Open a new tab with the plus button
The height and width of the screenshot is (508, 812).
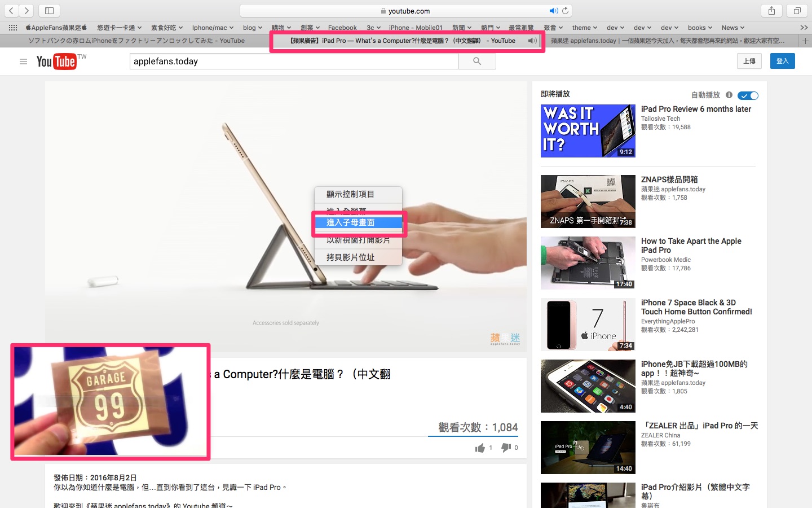pyautogui.click(x=805, y=41)
